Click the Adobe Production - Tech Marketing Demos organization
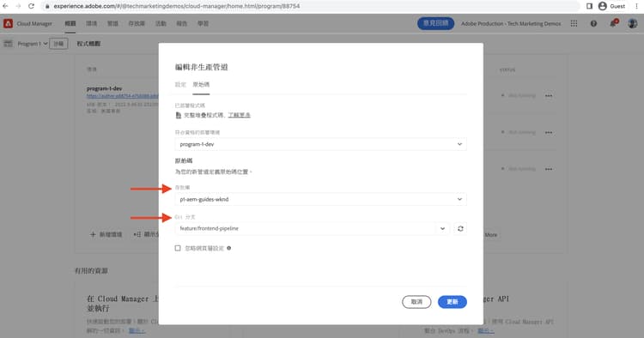Screen dimensions: 644x338 (x=511, y=23)
